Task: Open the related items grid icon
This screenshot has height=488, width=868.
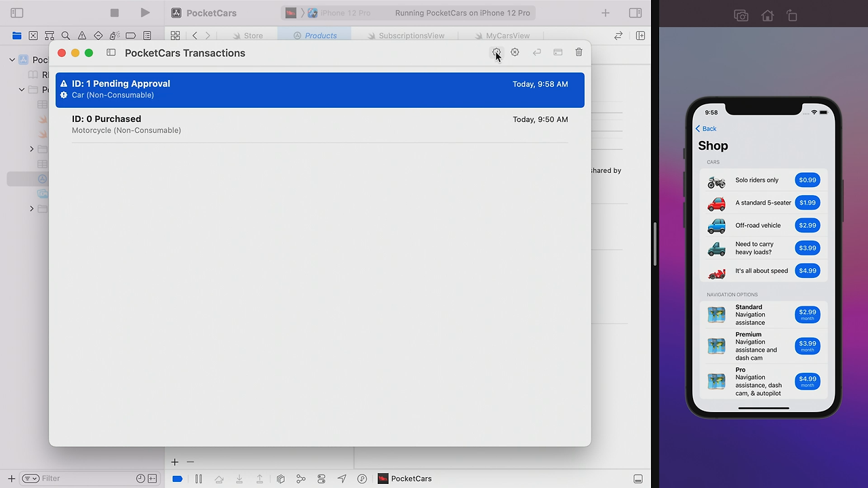Action: click(176, 36)
